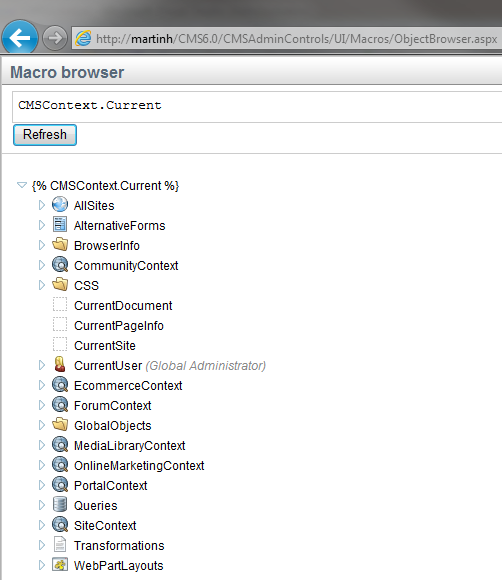Select the OnlineMarketingContext tree item

point(139,465)
